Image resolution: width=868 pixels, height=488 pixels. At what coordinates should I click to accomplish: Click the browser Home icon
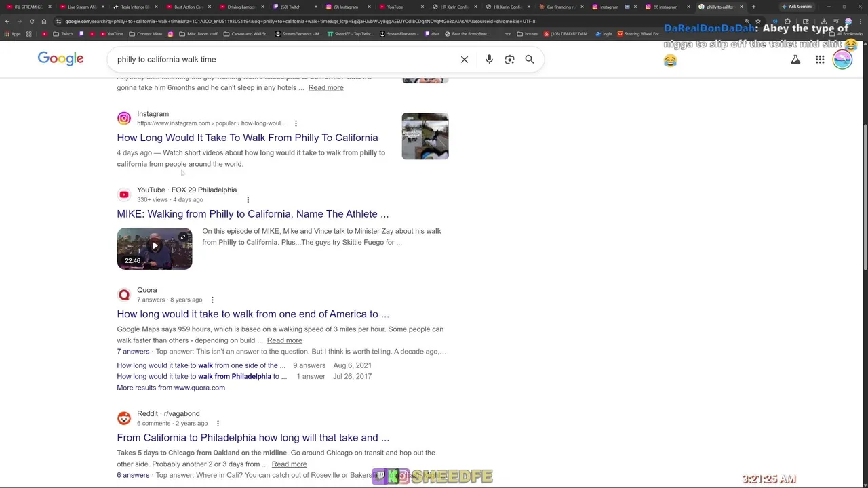pos(44,21)
